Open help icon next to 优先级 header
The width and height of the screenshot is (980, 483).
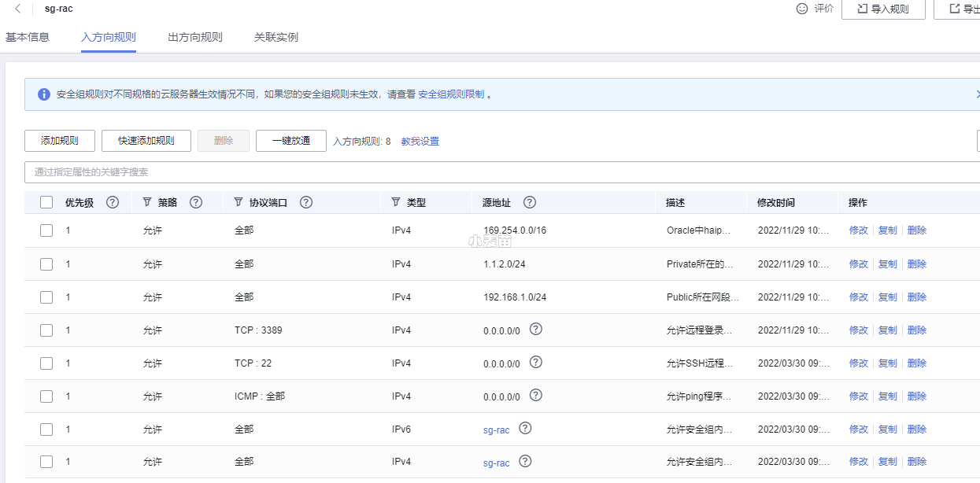pos(113,202)
